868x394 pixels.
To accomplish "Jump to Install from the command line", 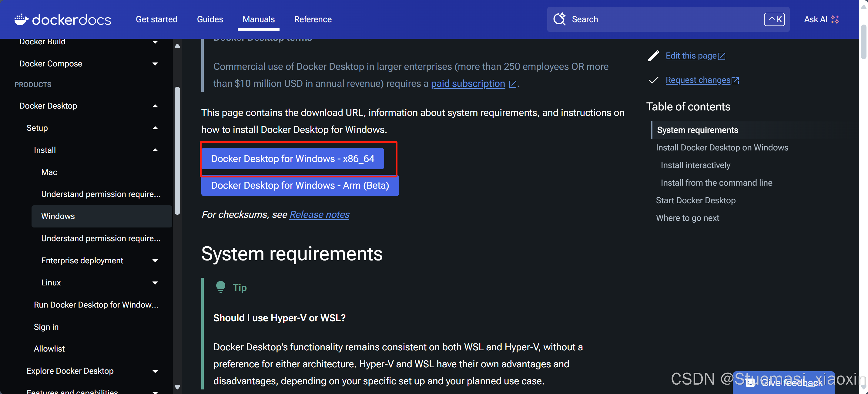I will pos(716,183).
